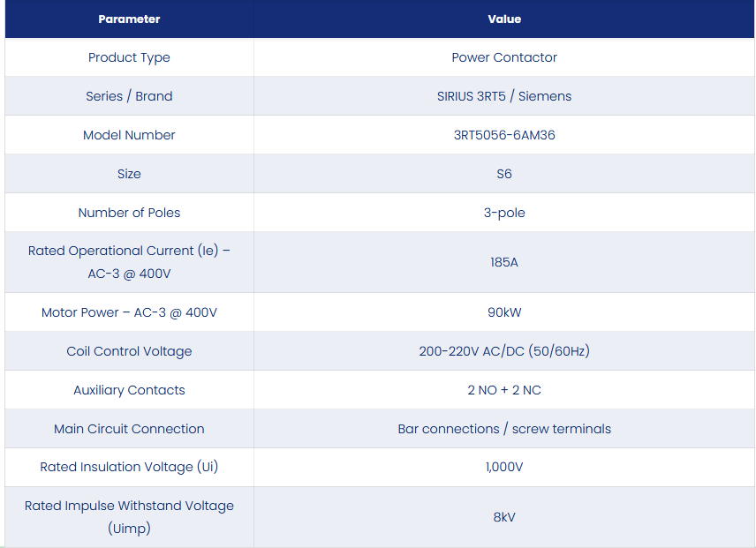Select the "Number of Poles" label
The image size is (756, 548).
[129, 213]
